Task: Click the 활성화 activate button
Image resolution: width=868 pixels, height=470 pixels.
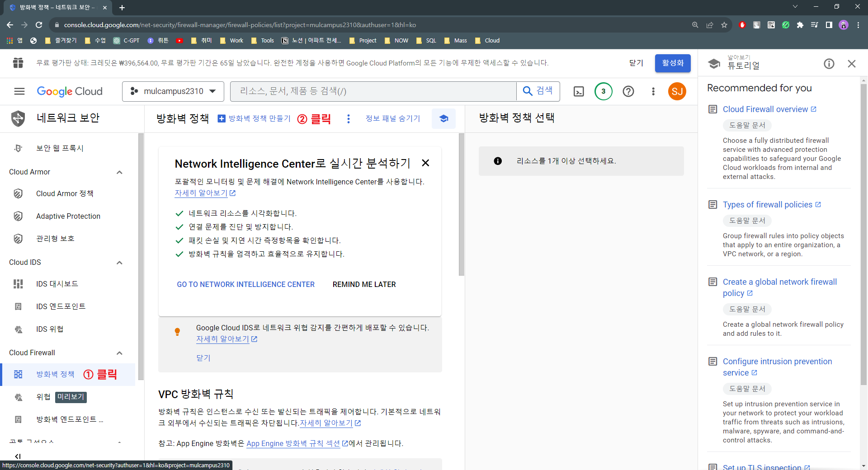Action: [673, 63]
